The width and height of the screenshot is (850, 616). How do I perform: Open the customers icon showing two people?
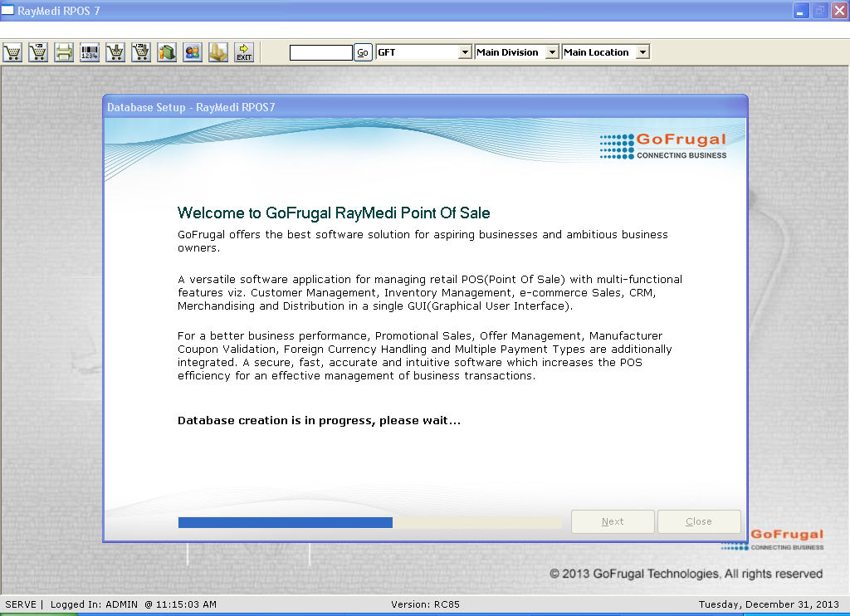pyautogui.click(x=193, y=52)
